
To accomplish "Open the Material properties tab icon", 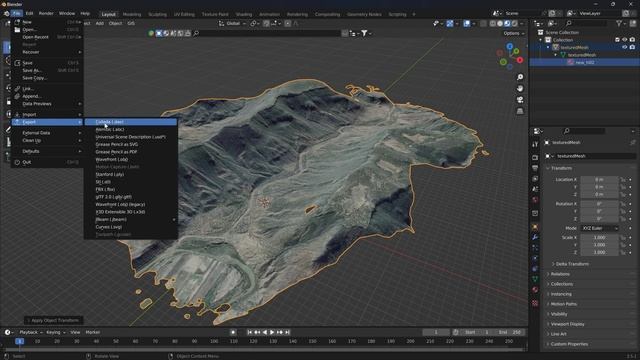I will click(x=535, y=290).
